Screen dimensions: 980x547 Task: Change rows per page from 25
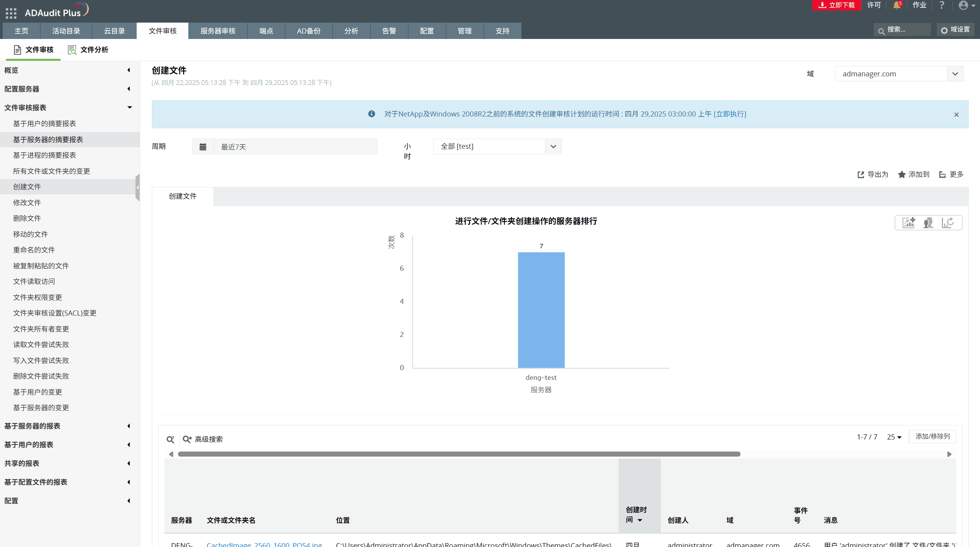point(894,437)
